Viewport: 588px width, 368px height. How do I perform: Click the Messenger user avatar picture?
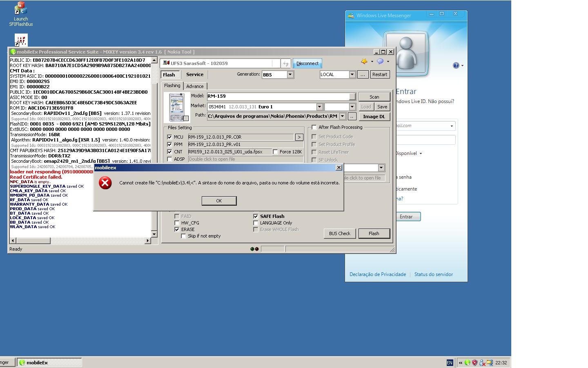click(x=405, y=53)
